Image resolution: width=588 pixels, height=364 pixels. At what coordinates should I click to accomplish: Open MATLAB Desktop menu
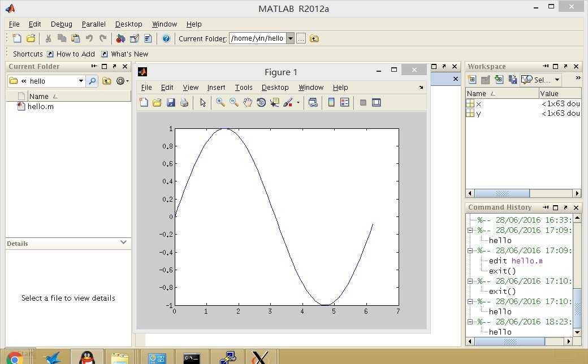coord(129,24)
